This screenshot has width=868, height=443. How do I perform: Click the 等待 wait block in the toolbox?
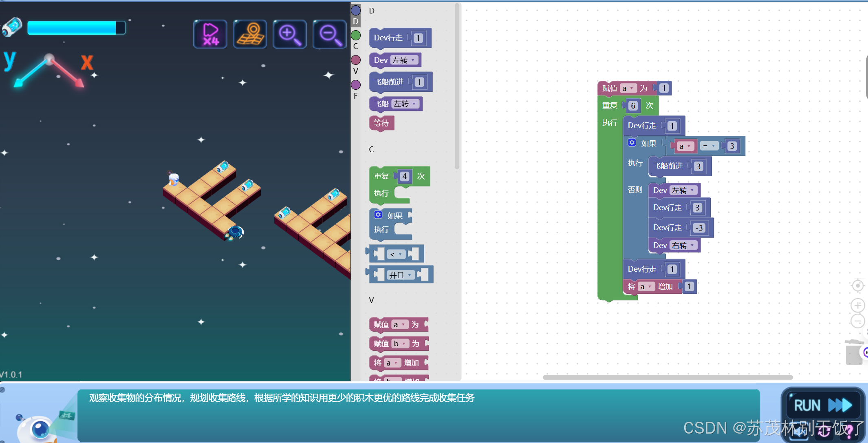coord(381,123)
